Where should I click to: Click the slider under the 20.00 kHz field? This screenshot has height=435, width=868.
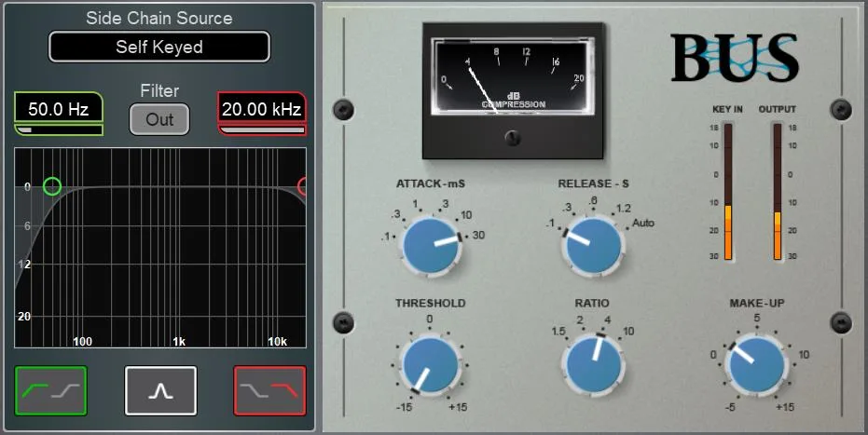tap(262, 129)
